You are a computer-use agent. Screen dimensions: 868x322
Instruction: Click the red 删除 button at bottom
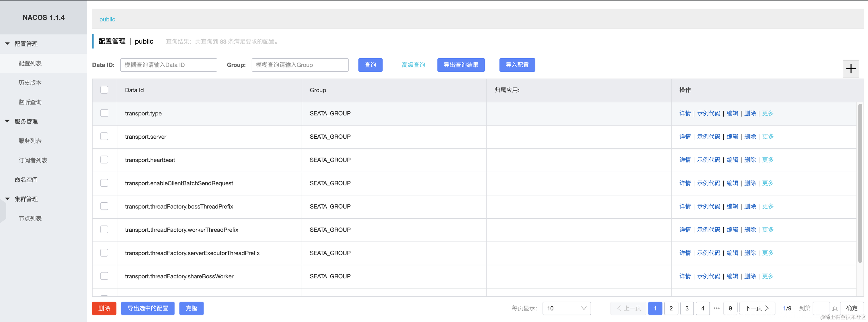click(104, 308)
